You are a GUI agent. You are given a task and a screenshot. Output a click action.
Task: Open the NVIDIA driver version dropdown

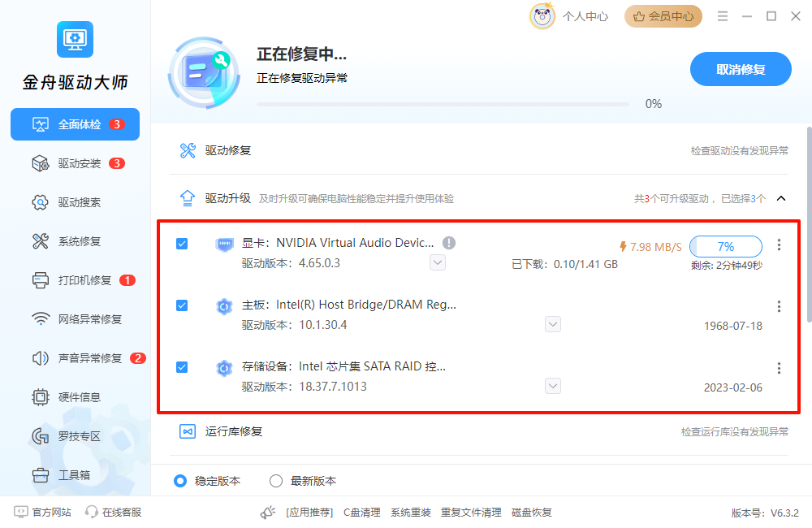tap(438, 262)
